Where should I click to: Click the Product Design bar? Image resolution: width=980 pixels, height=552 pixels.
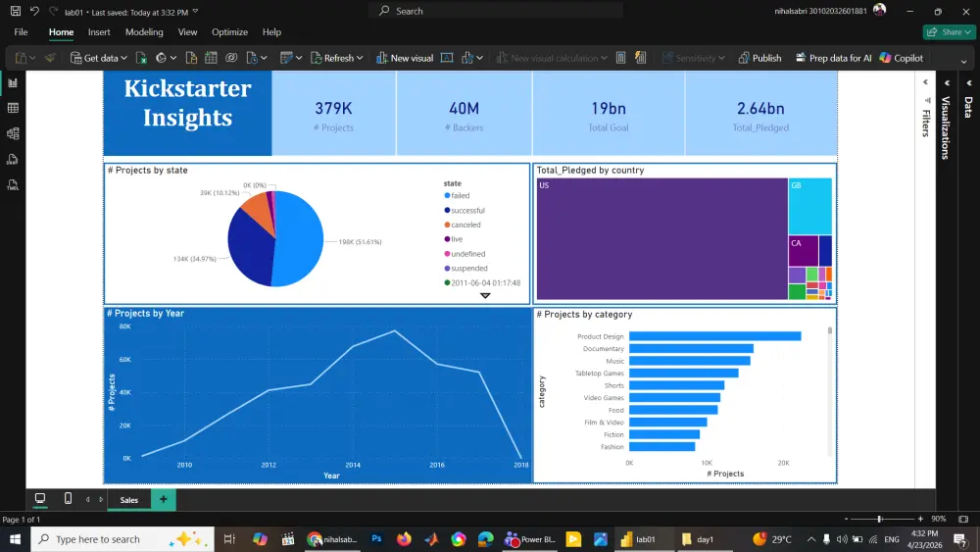pyautogui.click(x=715, y=336)
